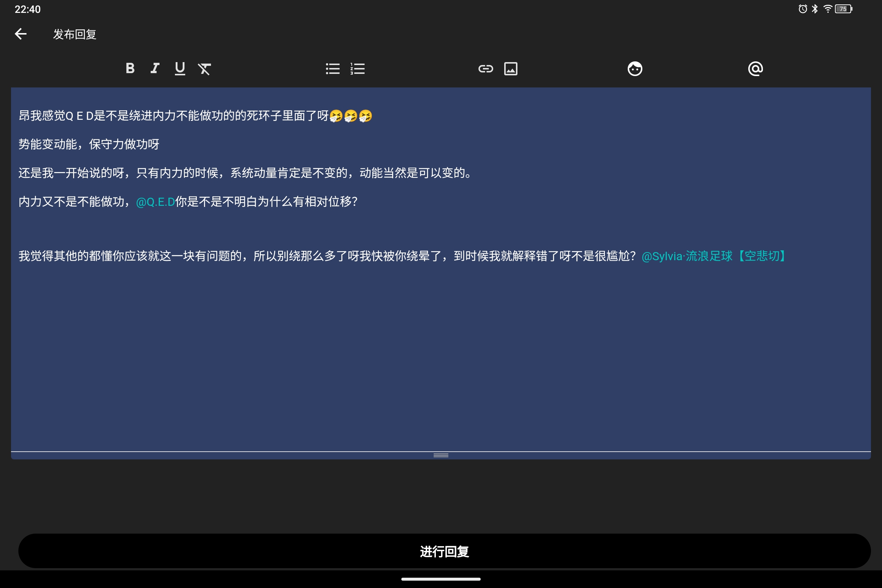Place cursor in line 势能变动能，保守力做功呀
This screenshot has width=882, height=588.
(89, 144)
